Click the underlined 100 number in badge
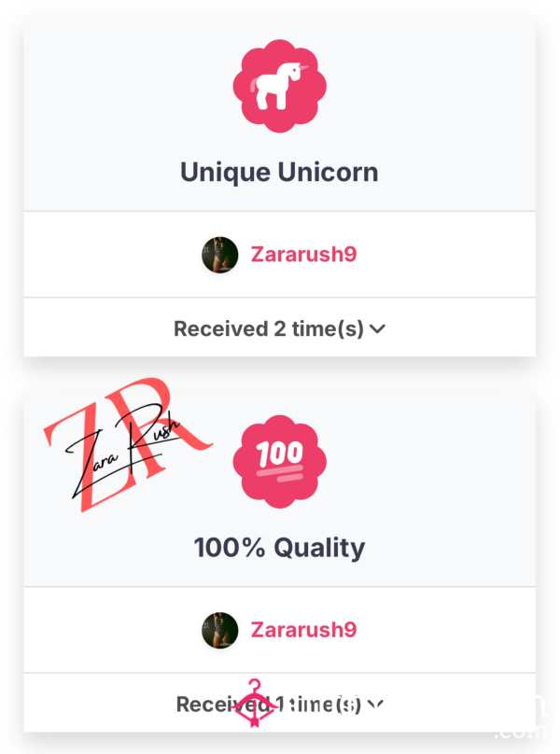 coord(280,460)
